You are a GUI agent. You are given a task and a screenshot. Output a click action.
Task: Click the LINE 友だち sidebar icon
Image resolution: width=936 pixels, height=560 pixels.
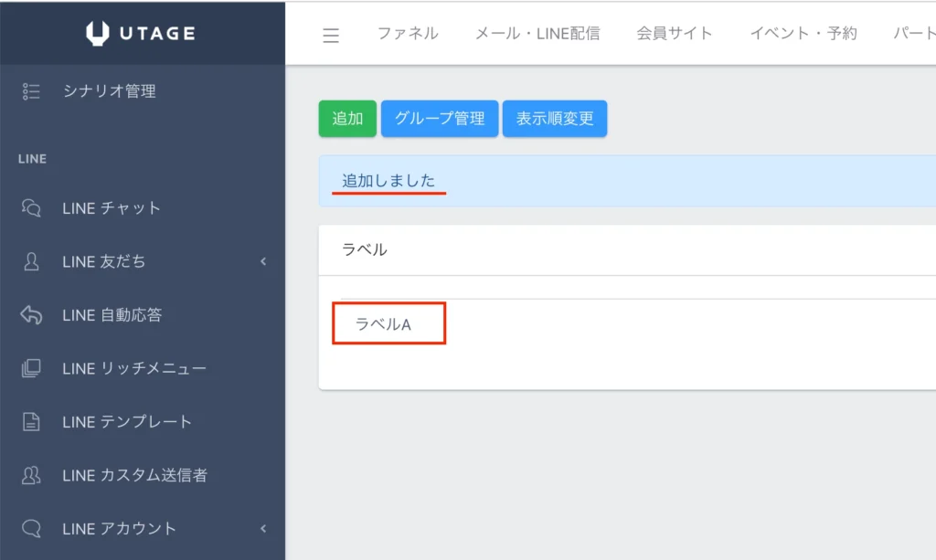point(32,262)
